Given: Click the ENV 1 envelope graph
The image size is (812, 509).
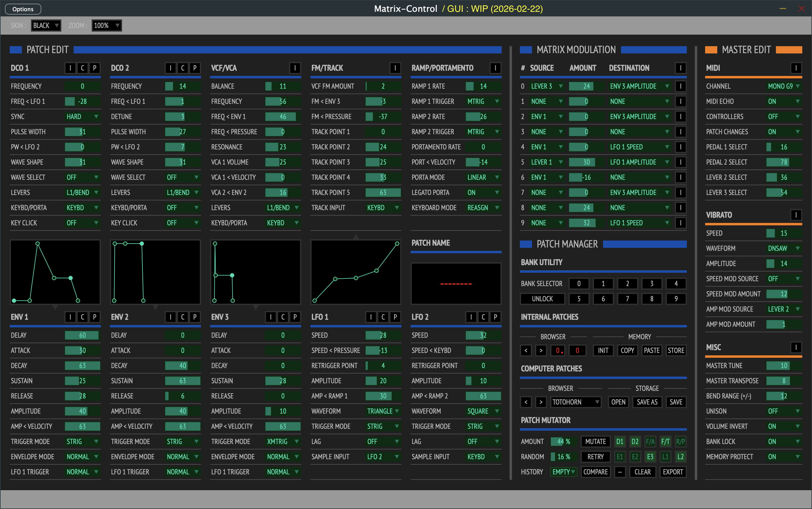Looking at the screenshot, I should click(x=55, y=272).
